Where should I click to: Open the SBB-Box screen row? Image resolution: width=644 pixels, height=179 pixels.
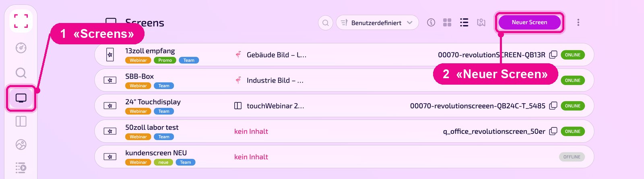(344, 80)
